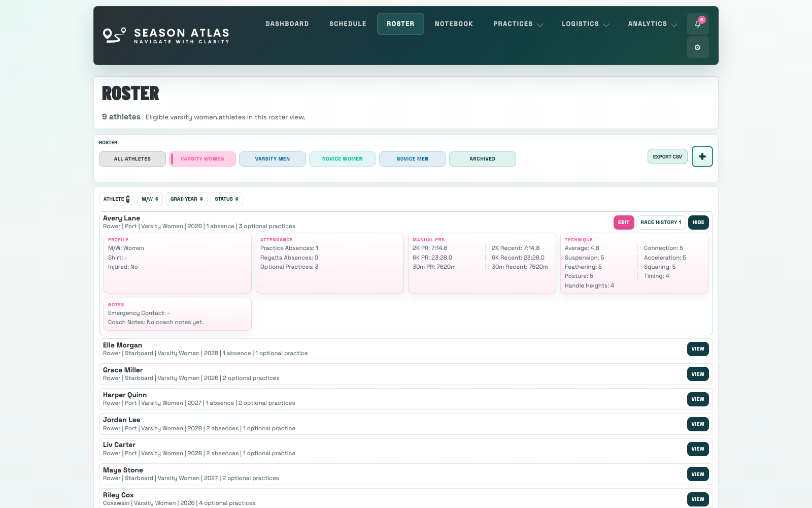The width and height of the screenshot is (812, 508).
Task: View Maya Stone's details
Action: coord(698,474)
